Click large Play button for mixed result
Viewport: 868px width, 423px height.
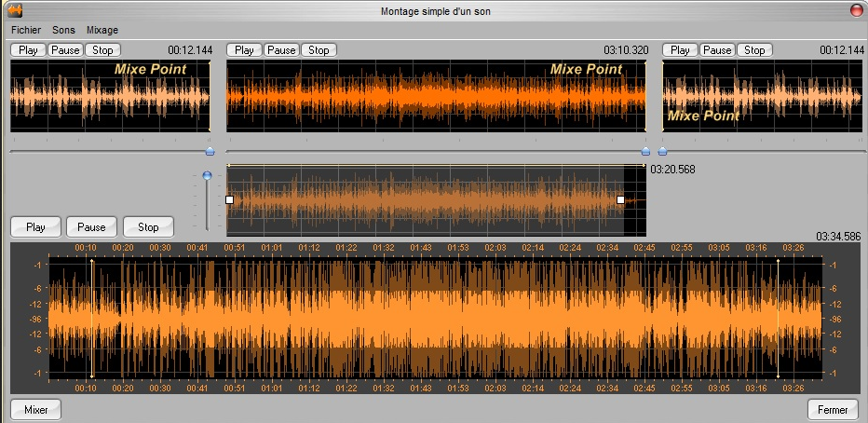[x=35, y=227]
